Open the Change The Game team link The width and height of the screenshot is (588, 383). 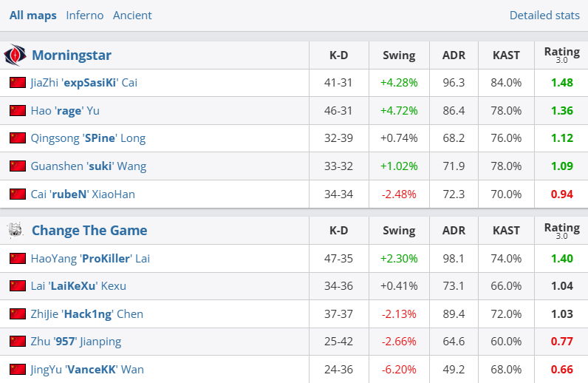pyautogui.click(x=89, y=231)
